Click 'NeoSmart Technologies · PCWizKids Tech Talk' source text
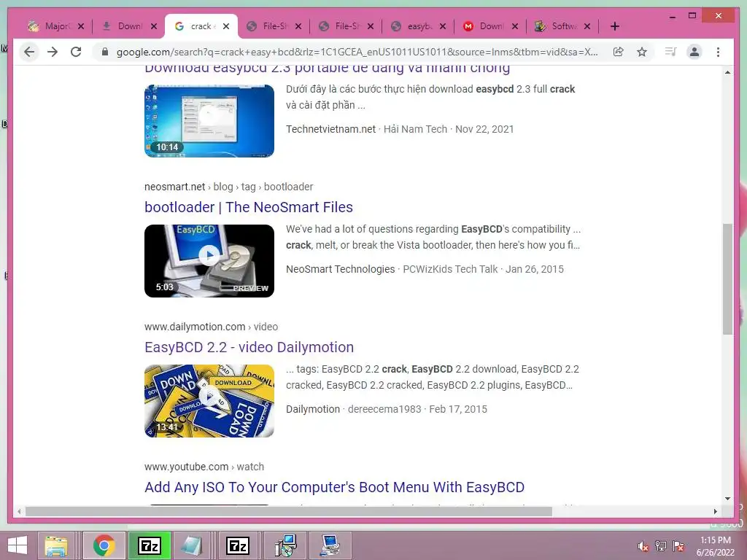Viewport: 747px width, 560px height. pyautogui.click(x=392, y=269)
